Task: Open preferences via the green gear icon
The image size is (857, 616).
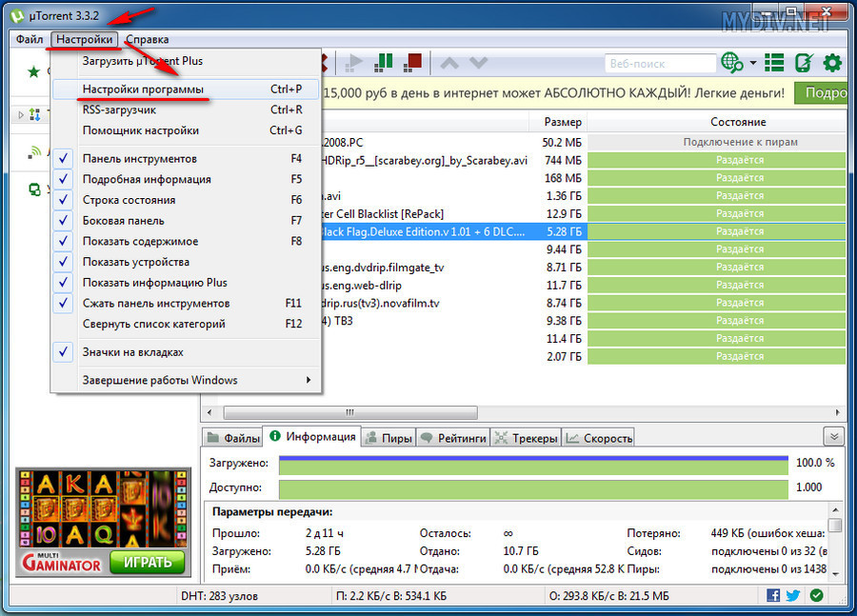Action: (x=832, y=62)
